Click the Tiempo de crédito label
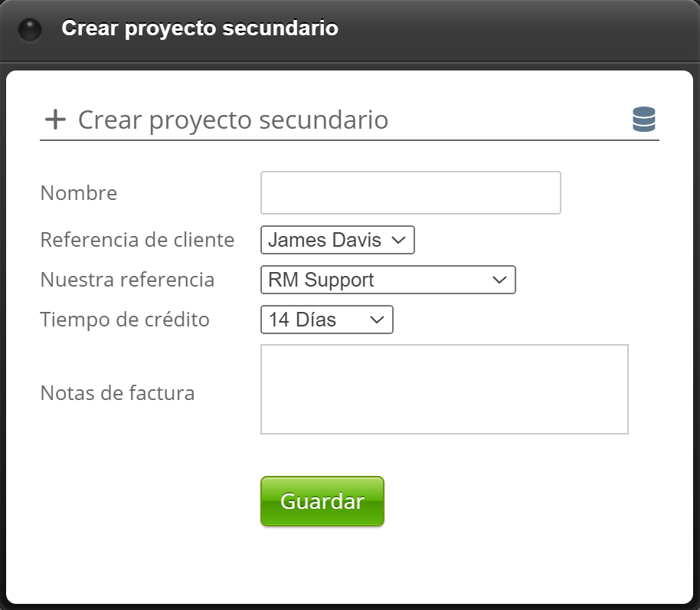This screenshot has width=700, height=610. (x=125, y=320)
